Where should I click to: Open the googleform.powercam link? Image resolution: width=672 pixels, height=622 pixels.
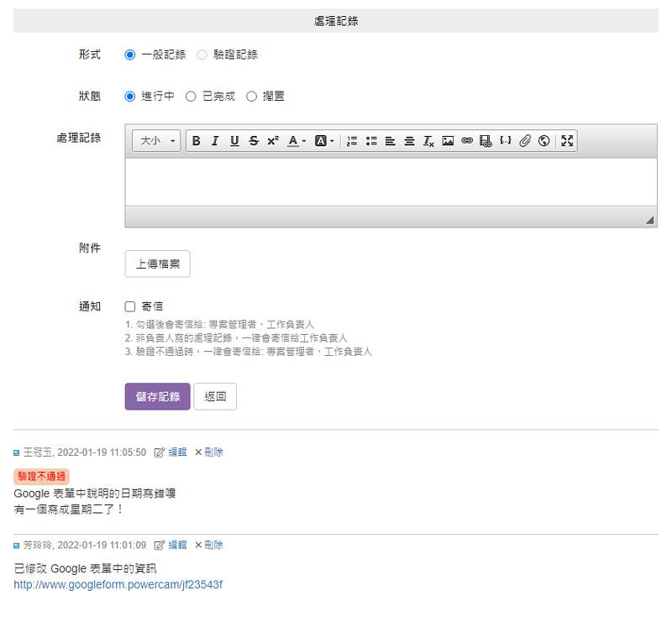coord(118,584)
